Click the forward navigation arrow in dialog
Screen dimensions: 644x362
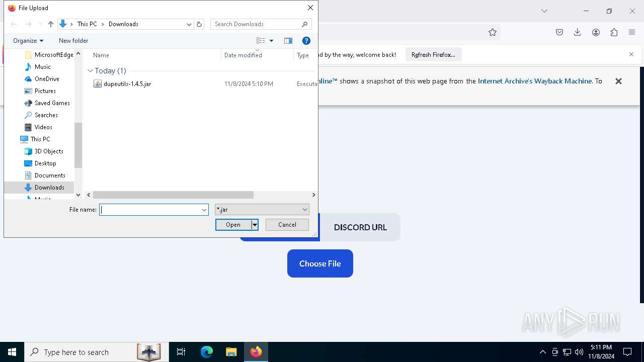click(29, 24)
